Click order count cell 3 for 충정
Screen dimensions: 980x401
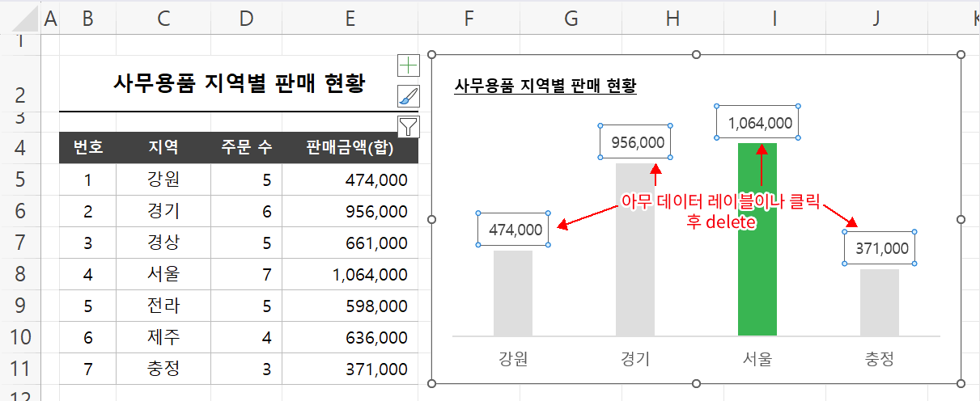pyautogui.click(x=247, y=369)
